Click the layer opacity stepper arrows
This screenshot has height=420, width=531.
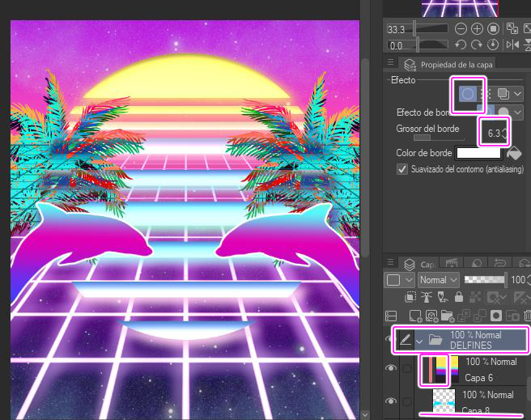(x=528, y=280)
